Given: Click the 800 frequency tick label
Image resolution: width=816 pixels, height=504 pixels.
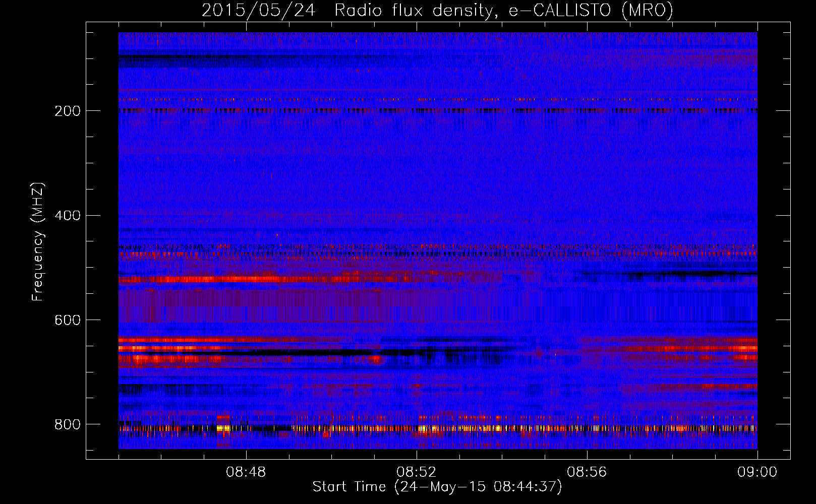Looking at the screenshot, I should point(68,424).
